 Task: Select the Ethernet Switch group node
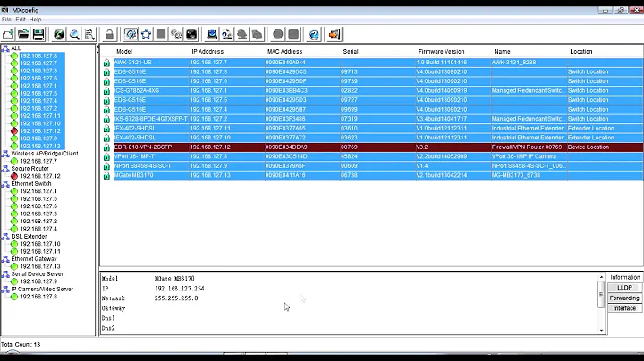point(31,184)
